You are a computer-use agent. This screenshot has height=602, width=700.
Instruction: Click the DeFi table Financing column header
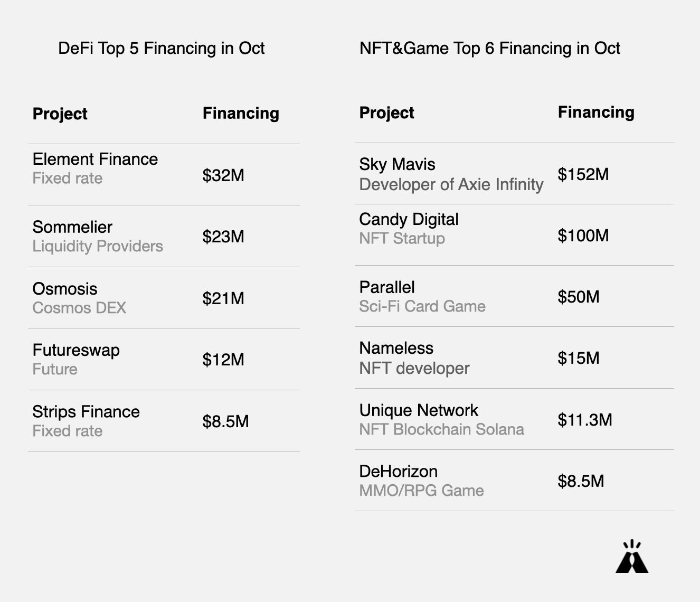[x=241, y=114]
